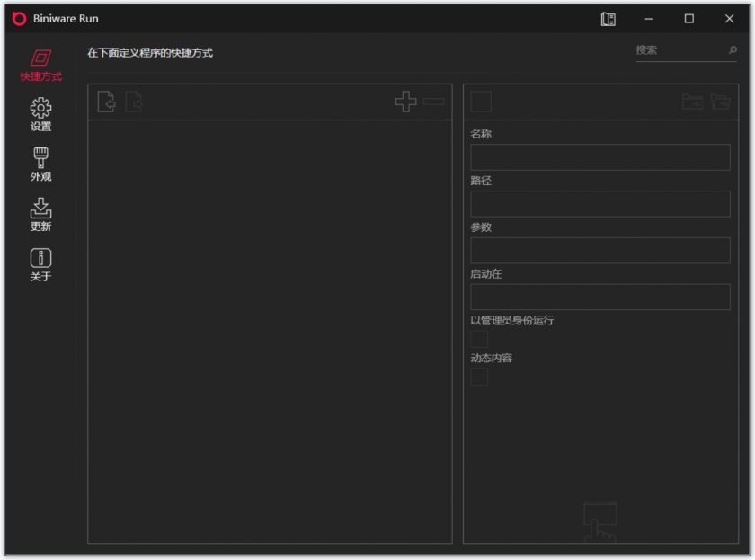Click the magnifier search icon
Image resolution: width=755 pixels, height=560 pixels.
733,50
